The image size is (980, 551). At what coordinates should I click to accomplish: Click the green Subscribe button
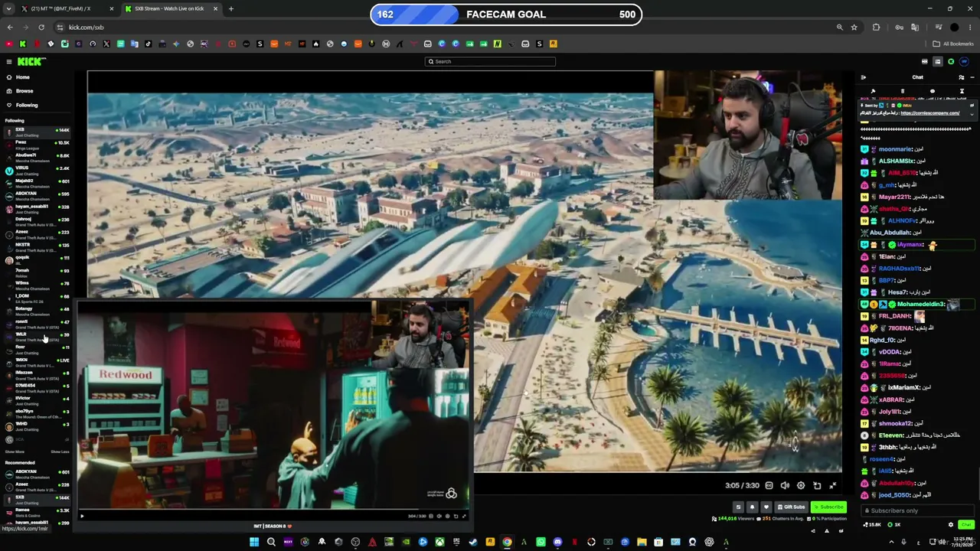[x=829, y=507]
